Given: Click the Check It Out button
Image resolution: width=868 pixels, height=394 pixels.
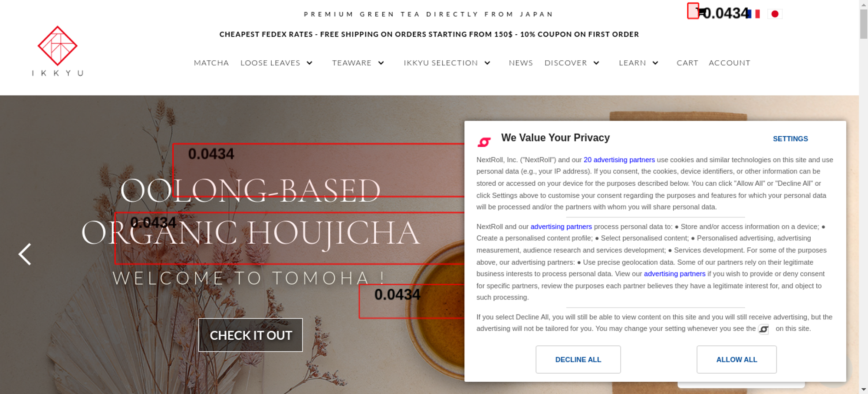Looking at the screenshot, I should click(x=250, y=335).
